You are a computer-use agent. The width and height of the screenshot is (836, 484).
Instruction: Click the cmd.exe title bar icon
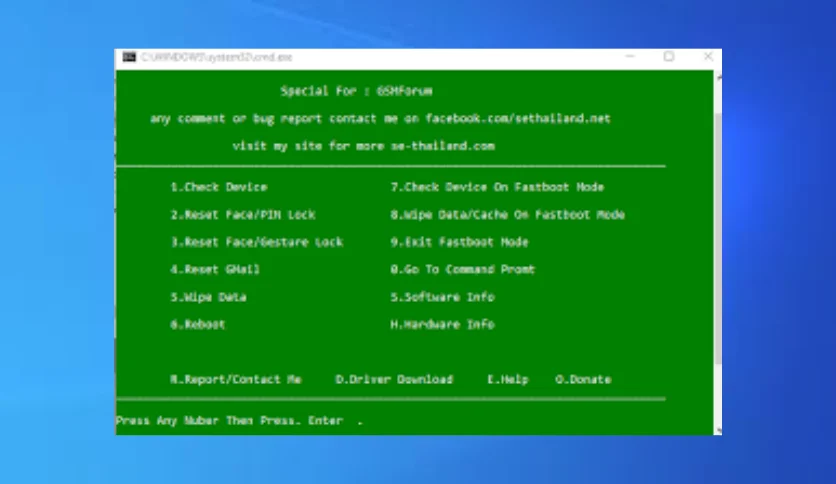129,57
